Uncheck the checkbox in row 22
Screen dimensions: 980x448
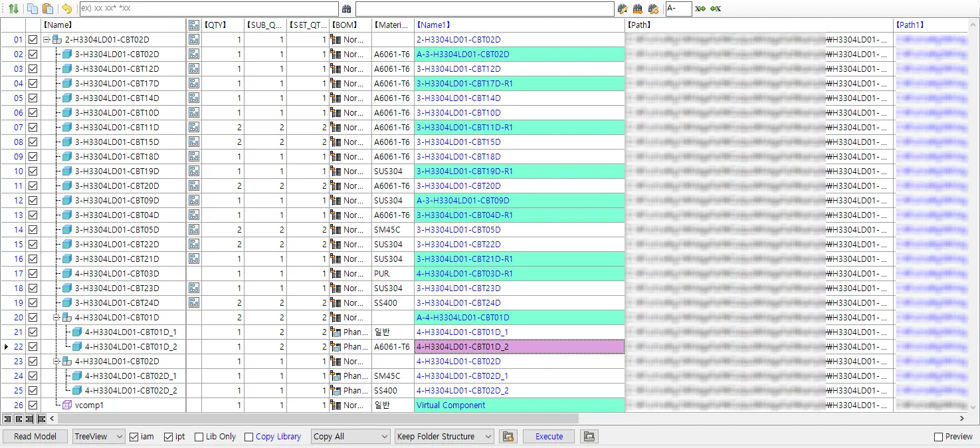[x=33, y=347]
